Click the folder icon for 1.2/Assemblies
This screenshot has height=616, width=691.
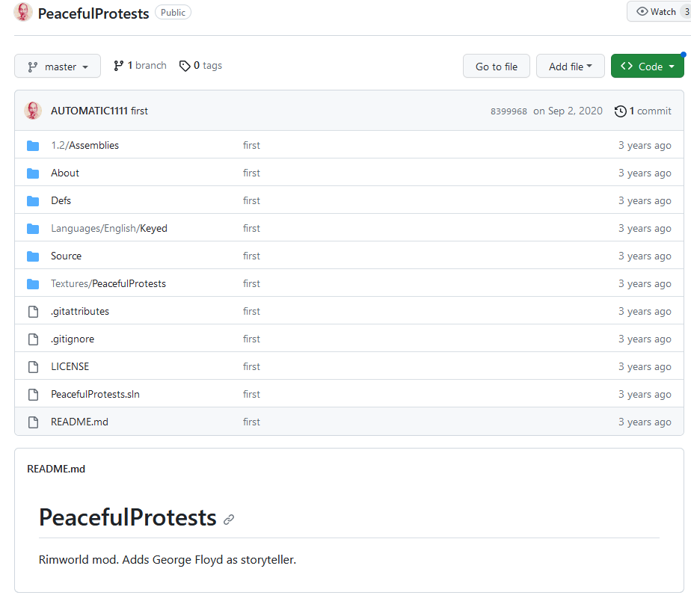[33, 146]
